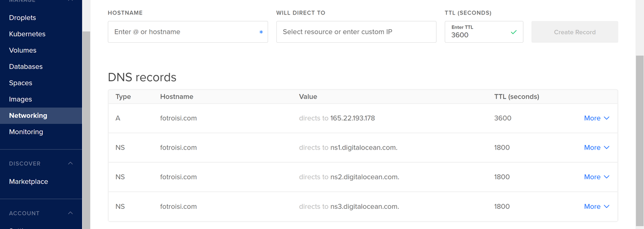Viewport: 644px width, 229px height.
Task: Open More menu for ns1.digitalocean.com record
Action: (597, 147)
